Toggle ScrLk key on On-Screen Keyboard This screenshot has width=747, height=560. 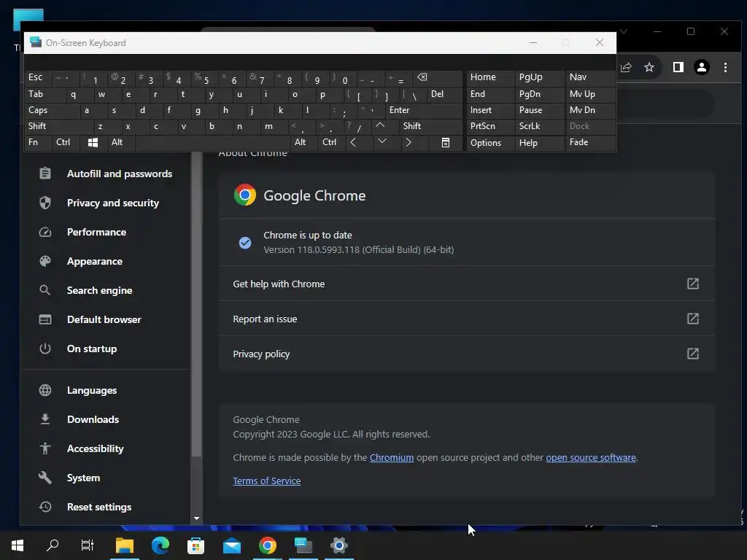[539, 126]
